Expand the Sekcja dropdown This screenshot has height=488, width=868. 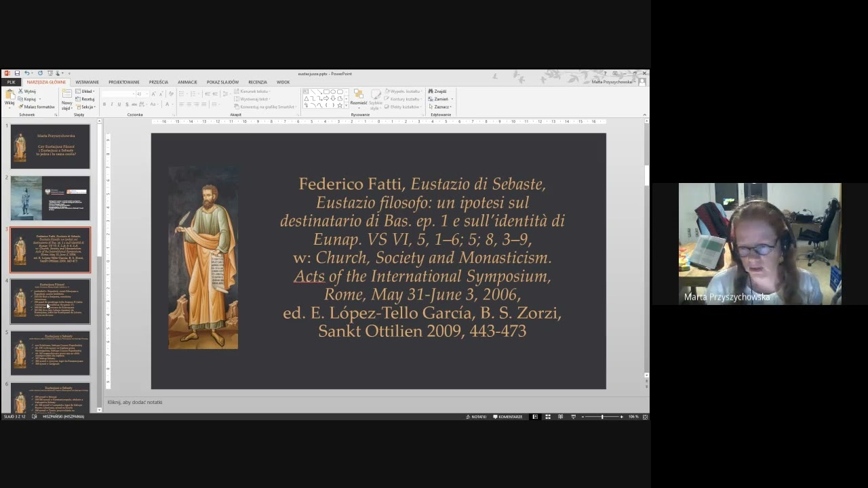86,107
